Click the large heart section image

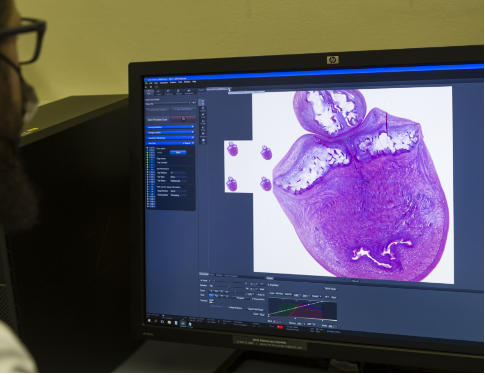pos(362,187)
